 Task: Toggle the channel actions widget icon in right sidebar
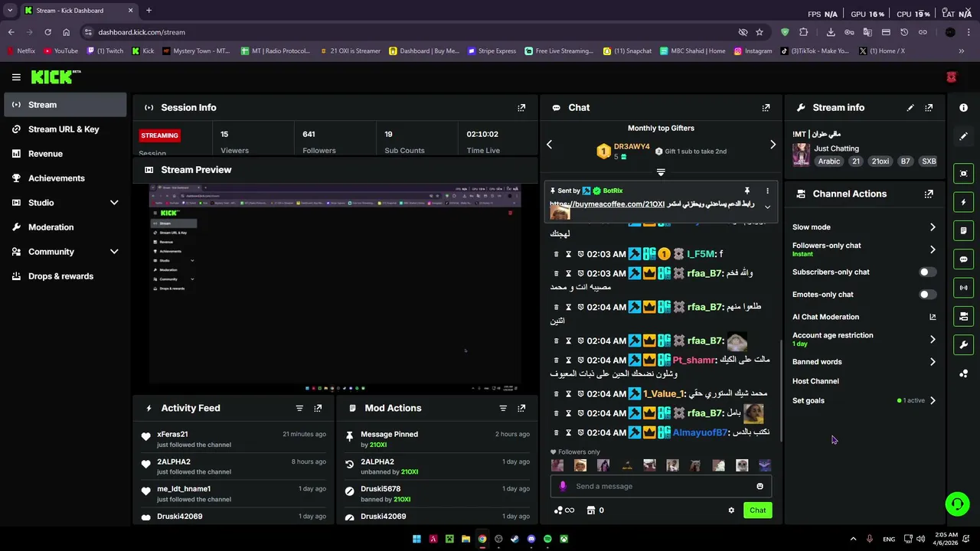(x=964, y=316)
